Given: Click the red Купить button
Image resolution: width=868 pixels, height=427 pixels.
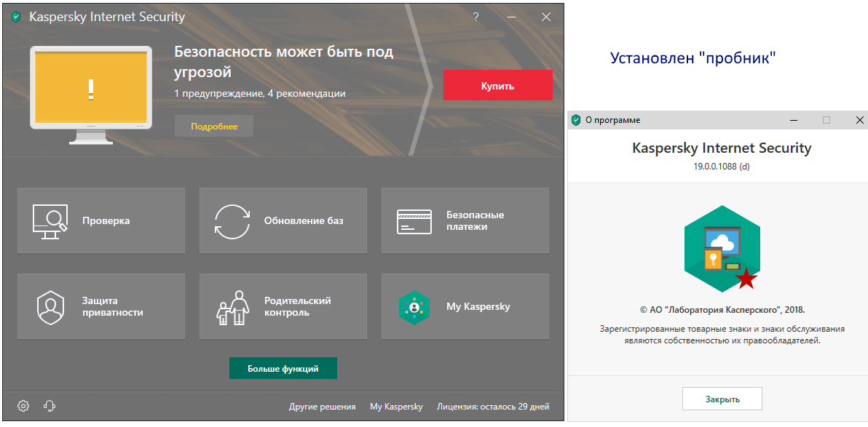Looking at the screenshot, I should pyautogui.click(x=497, y=85).
